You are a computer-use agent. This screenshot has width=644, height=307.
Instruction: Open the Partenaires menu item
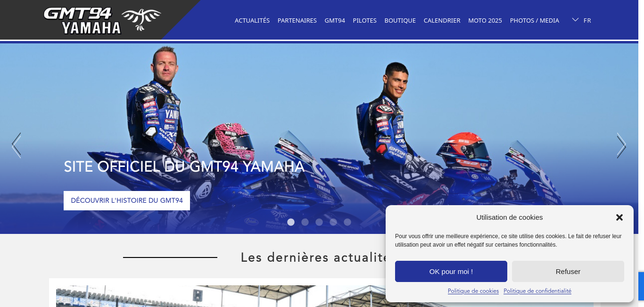pyautogui.click(x=297, y=20)
